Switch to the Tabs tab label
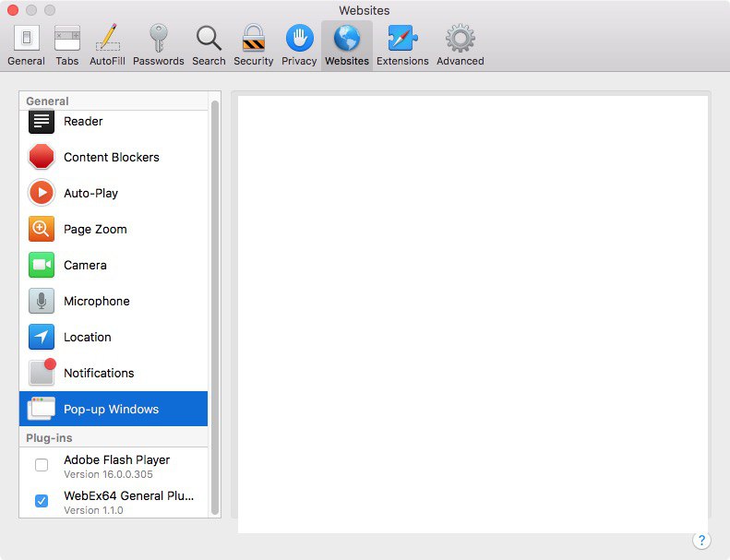This screenshot has height=560, width=730. click(x=67, y=61)
